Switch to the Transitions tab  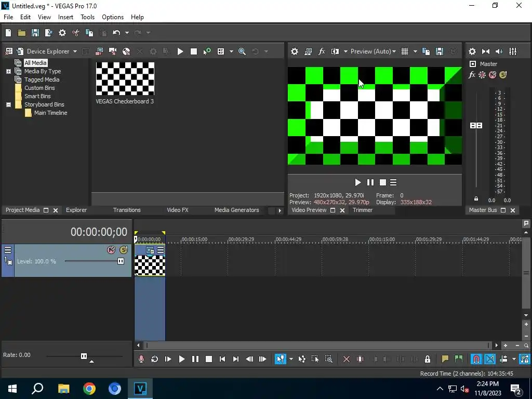click(127, 210)
